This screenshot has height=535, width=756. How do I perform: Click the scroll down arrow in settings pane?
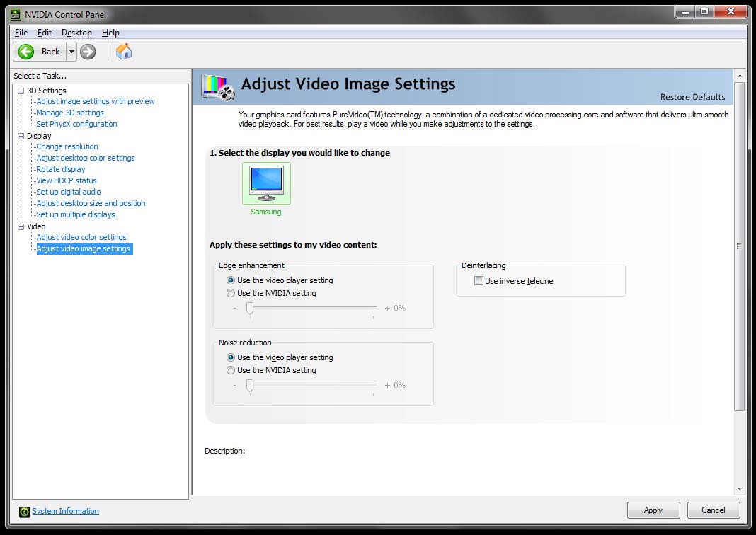[739, 488]
